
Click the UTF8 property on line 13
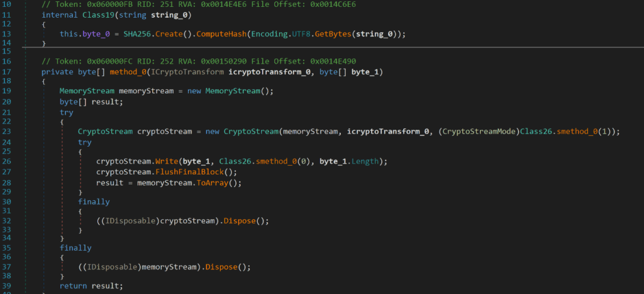301,35
